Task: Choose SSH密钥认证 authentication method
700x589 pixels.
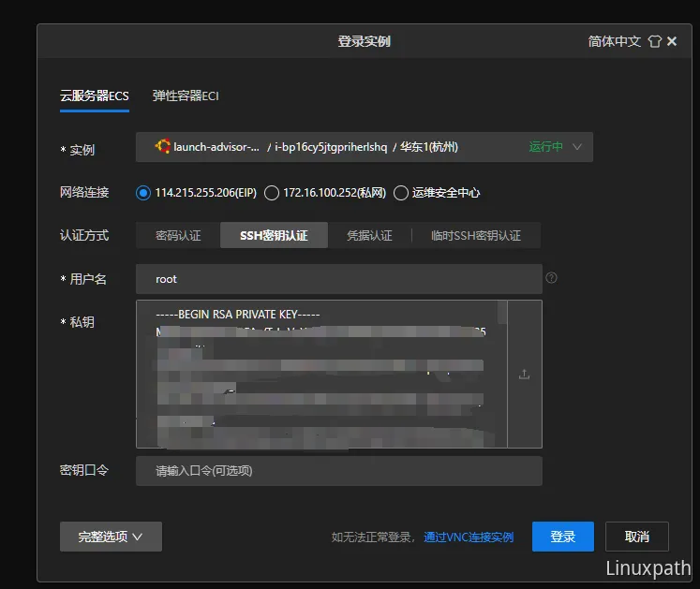Action: (274, 235)
